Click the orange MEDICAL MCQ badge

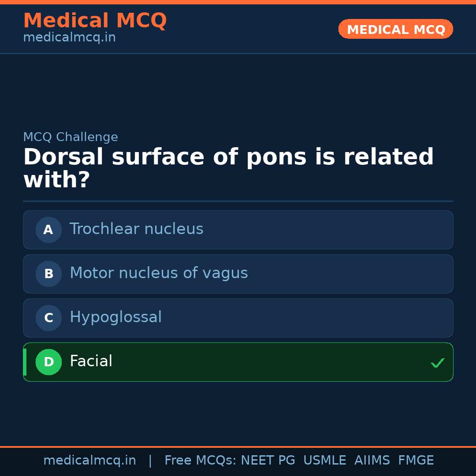395,29
